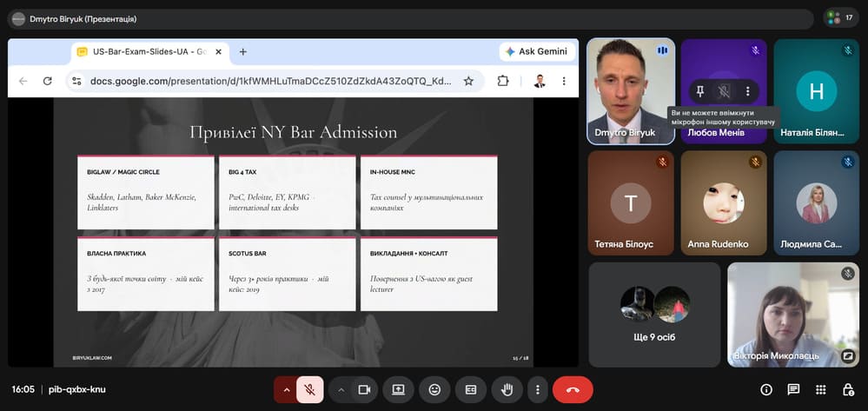Open more call options menu
The width and height of the screenshot is (868, 411).
pyautogui.click(x=537, y=390)
